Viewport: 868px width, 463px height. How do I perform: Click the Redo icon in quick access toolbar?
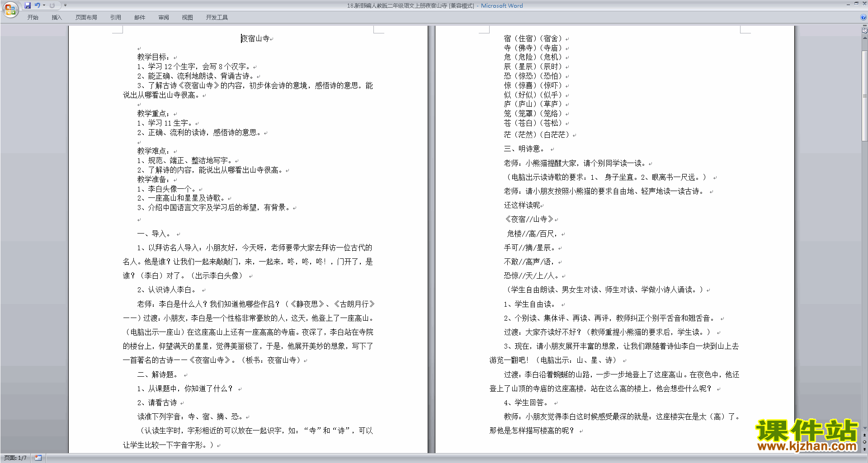pos(52,5)
